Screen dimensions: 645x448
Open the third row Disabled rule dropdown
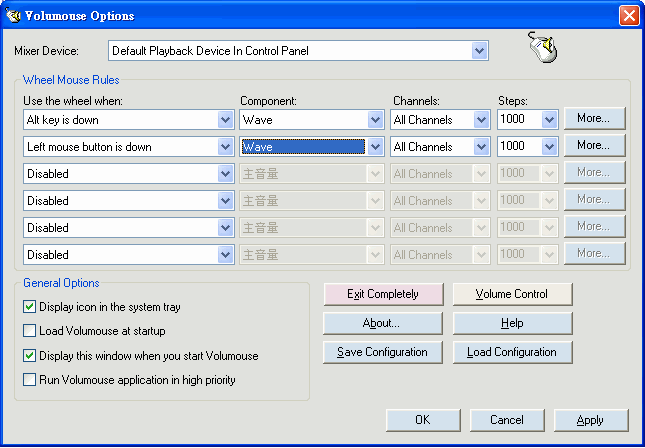pyautogui.click(x=225, y=174)
